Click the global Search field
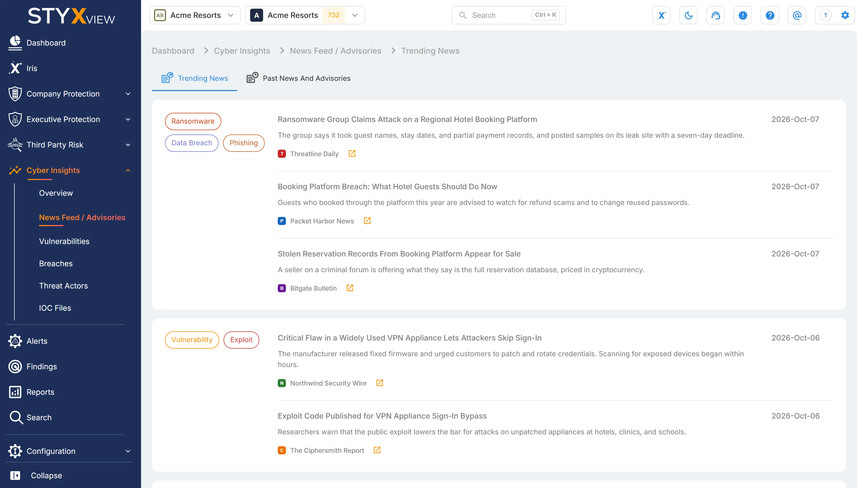Image resolution: width=868 pixels, height=488 pixels. [509, 15]
